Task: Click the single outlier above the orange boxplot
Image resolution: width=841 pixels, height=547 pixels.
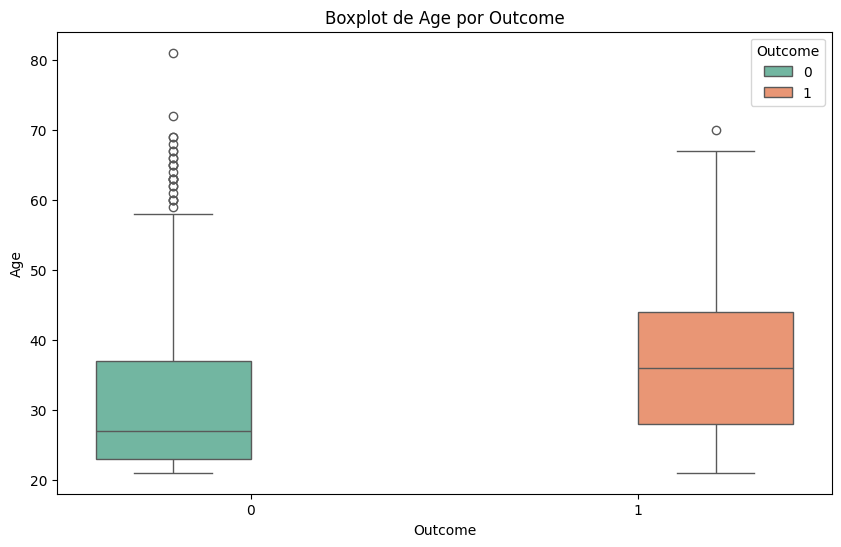Action: point(716,130)
